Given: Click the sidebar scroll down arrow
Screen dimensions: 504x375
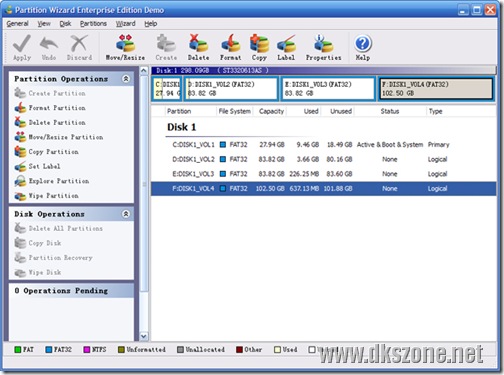Looking at the screenshot, I should click(x=144, y=336).
